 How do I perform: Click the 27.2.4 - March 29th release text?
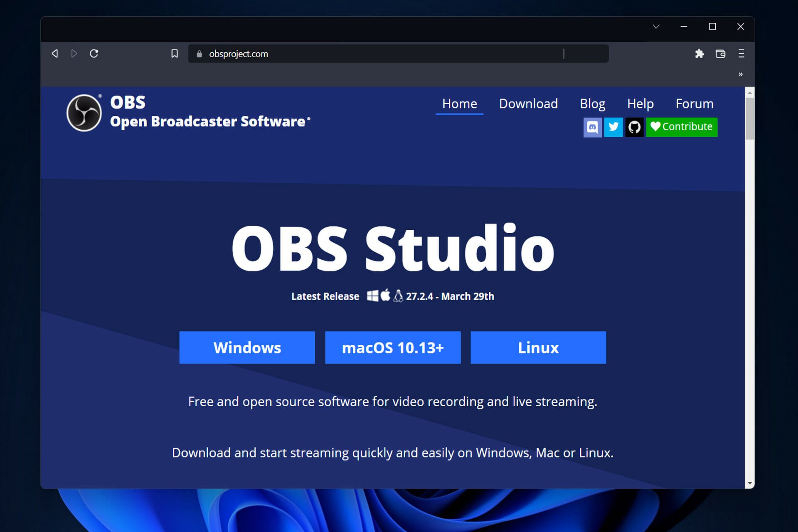pyautogui.click(x=450, y=296)
